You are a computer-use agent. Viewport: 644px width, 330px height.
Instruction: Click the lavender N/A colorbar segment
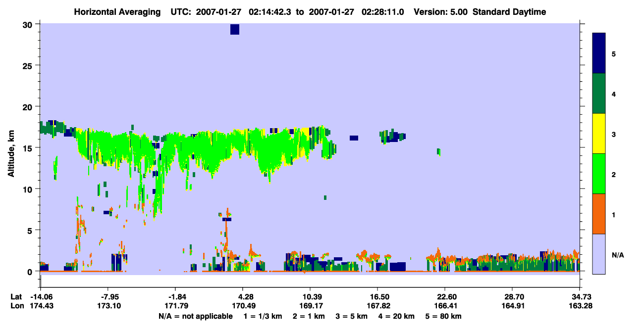tap(599, 254)
